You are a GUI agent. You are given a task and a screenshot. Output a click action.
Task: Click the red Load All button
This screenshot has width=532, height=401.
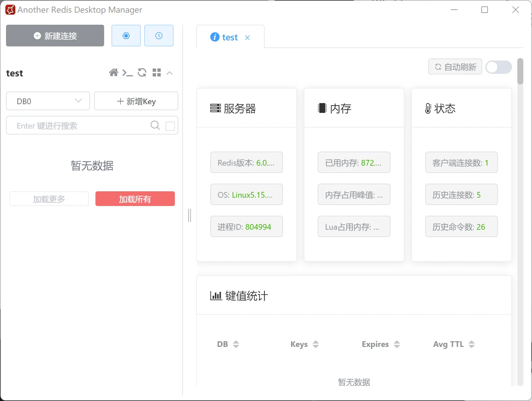tap(135, 199)
